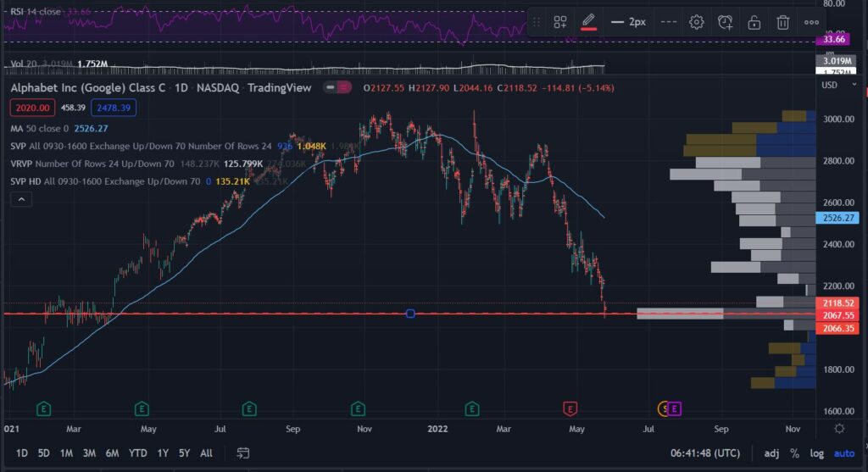This screenshot has height=472, width=868.
Task: Open more options three-dot menu
Action: click(811, 22)
